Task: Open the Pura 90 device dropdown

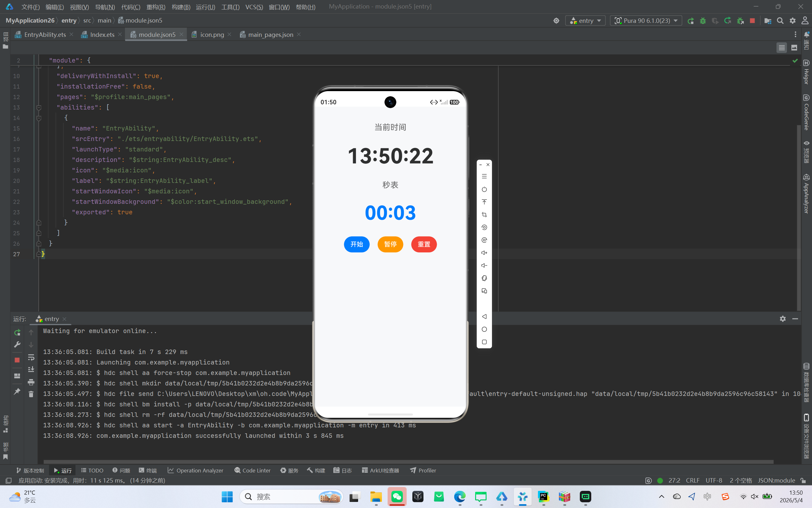Action: [646, 21]
